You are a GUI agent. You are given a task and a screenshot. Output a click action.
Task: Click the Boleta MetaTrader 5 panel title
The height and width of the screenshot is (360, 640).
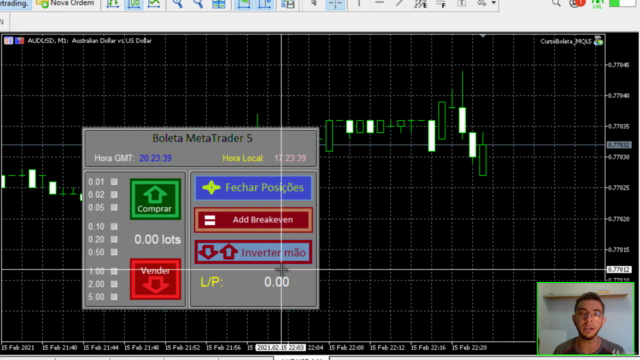[x=202, y=138]
